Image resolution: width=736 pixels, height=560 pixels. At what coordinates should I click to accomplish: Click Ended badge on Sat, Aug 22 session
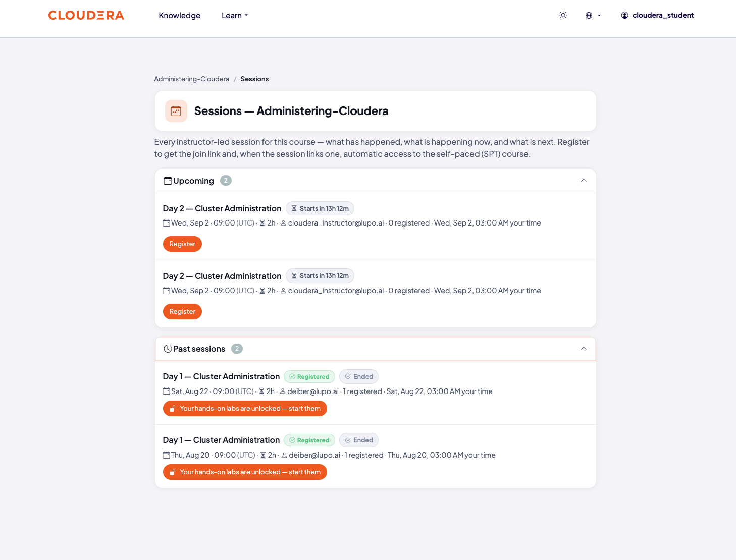point(359,377)
